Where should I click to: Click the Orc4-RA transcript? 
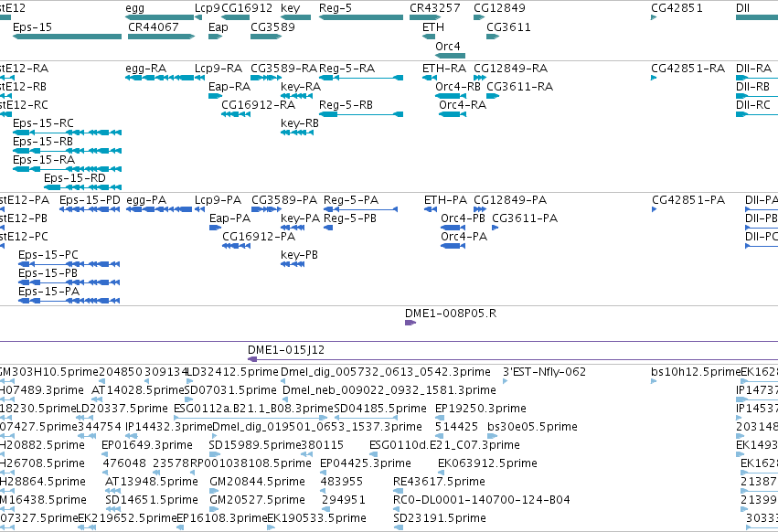453,114
